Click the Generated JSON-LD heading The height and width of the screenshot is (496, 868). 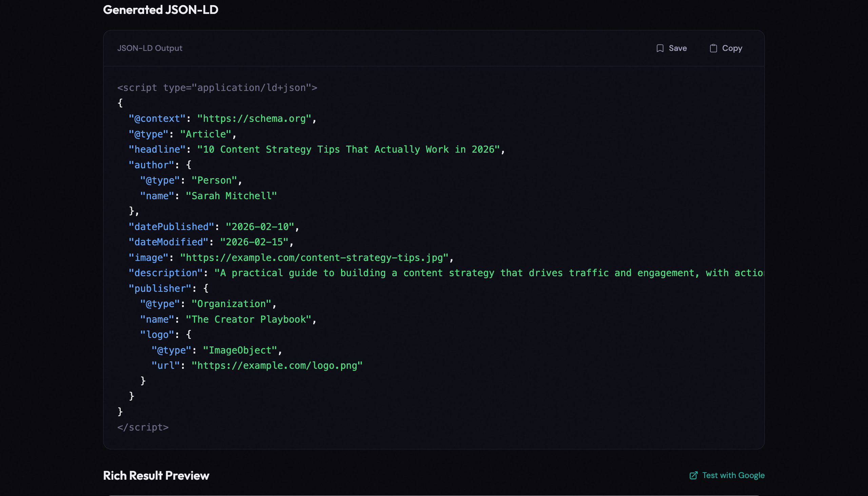click(161, 9)
